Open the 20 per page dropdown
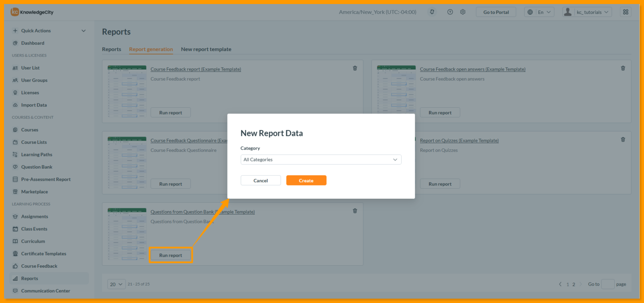Screen dimensions: 644x303 coord(116,284)
